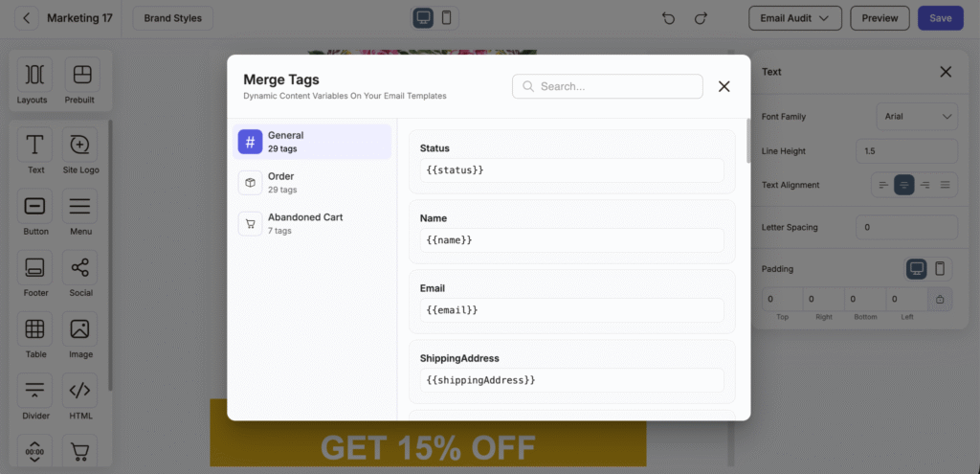Close the Merge Tags dialog
This screenshot has width=980, height=474.
point(724,86)
